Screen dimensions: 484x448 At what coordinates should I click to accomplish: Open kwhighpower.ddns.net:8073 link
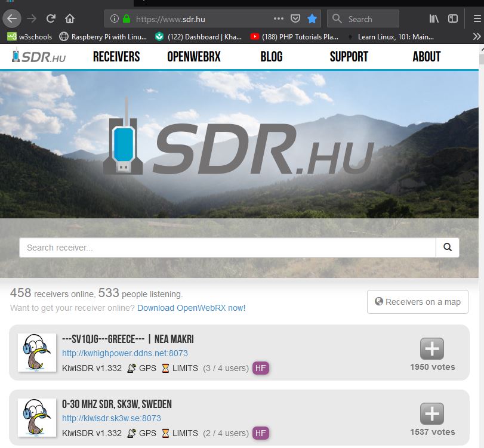click(125, 353)
